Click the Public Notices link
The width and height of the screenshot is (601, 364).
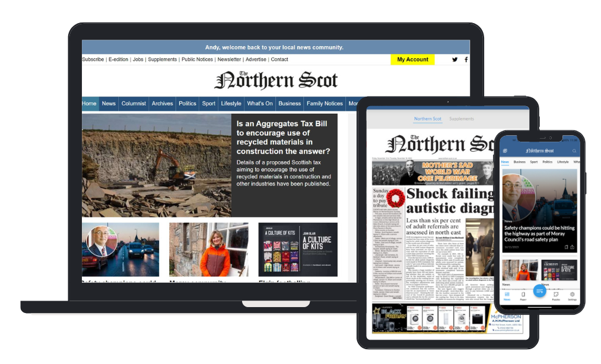tap(197, 59)
